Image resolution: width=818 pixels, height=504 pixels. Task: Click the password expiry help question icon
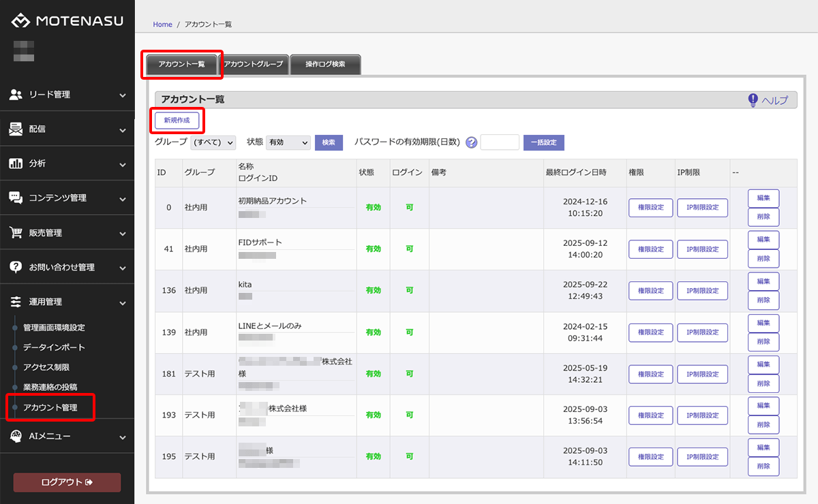click(x=471, y=143)
